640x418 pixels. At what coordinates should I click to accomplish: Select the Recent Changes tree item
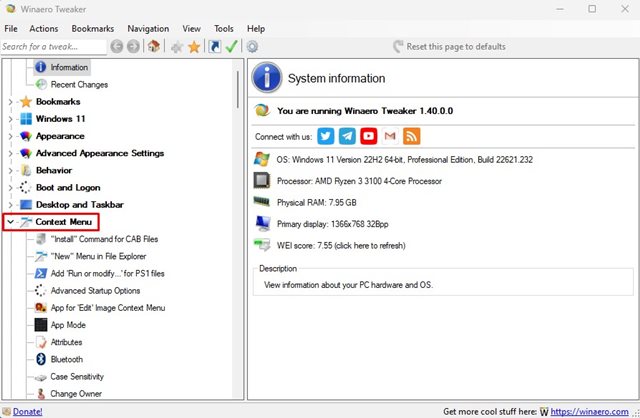point(79,84)
